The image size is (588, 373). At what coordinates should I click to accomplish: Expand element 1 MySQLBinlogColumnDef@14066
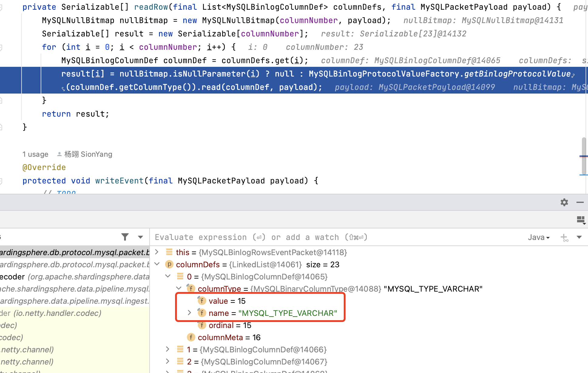click(167, 349)
